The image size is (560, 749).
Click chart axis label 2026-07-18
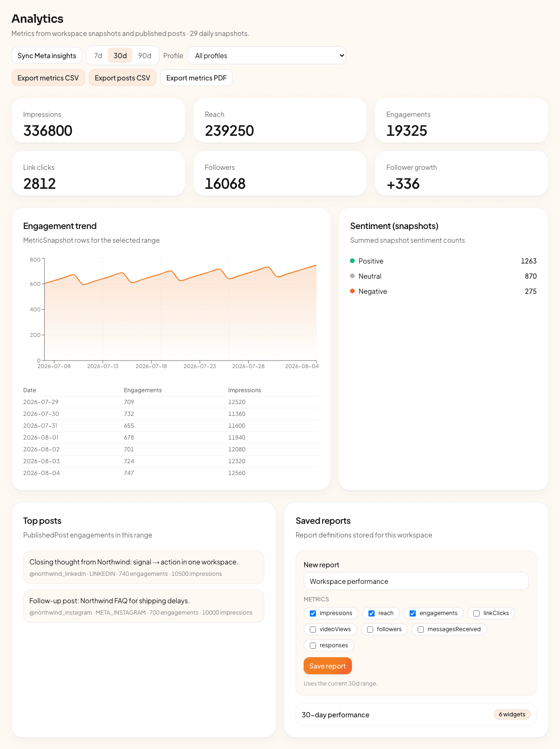pos(151,366)
